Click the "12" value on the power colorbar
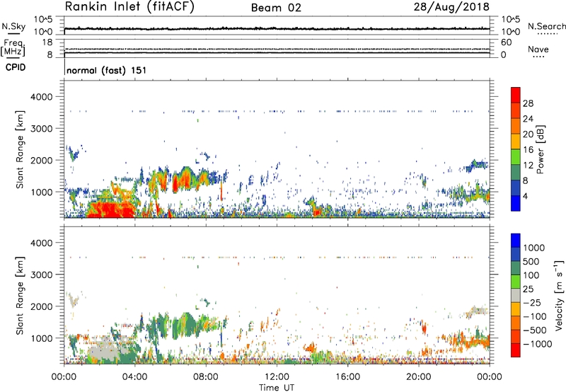Viewport: 566px width, 392px height. [528, 166]
